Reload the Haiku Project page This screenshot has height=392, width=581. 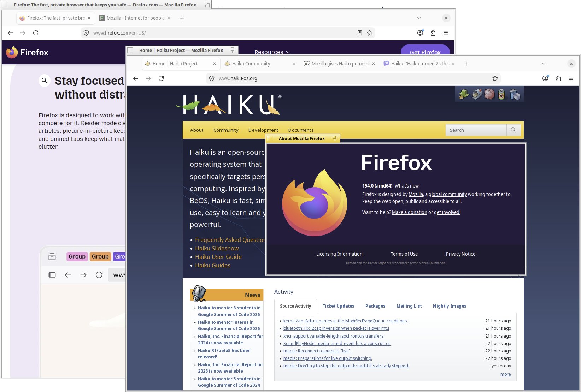tap(161, 78)
